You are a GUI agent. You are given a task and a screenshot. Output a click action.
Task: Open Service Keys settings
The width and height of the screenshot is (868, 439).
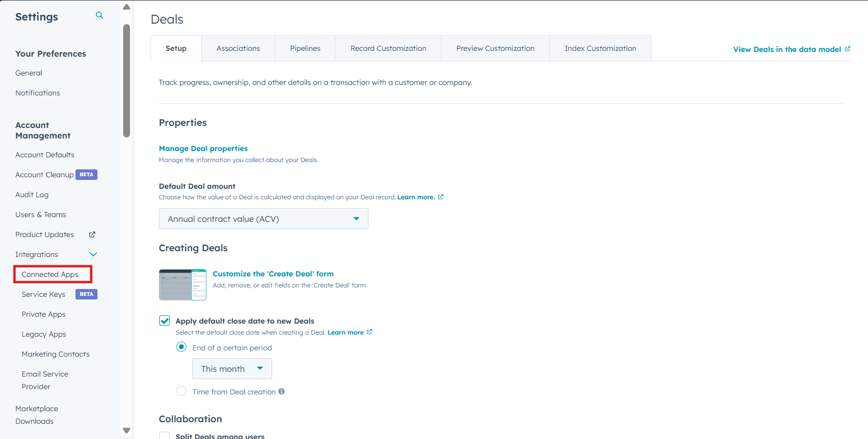point(44,294)
